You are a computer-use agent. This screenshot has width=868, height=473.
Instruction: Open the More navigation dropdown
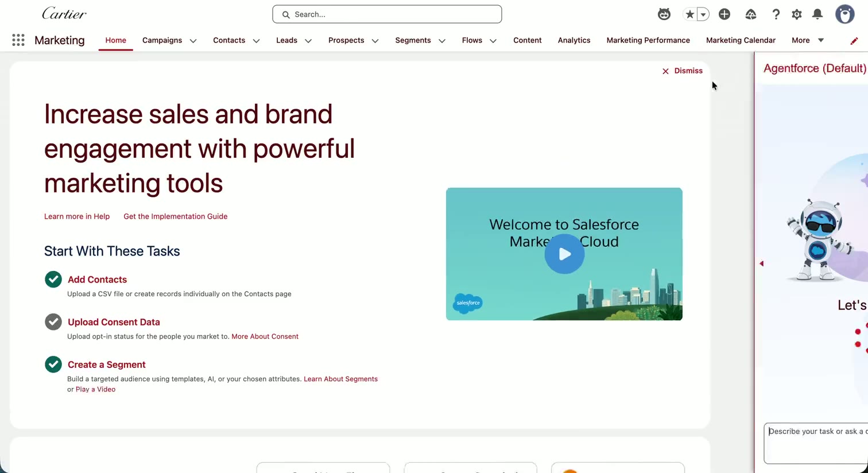pyautogui.click(x=808, y=40)
